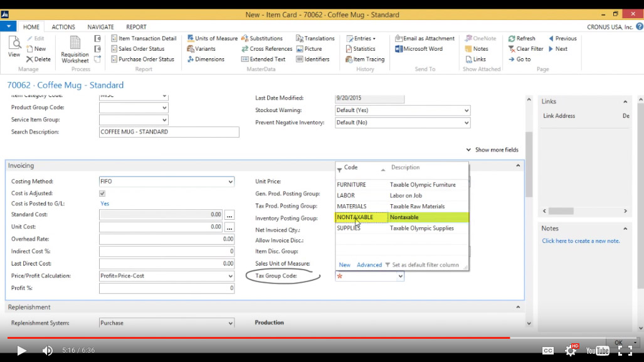Seek the YouTube video progress bar

[322, 338]
